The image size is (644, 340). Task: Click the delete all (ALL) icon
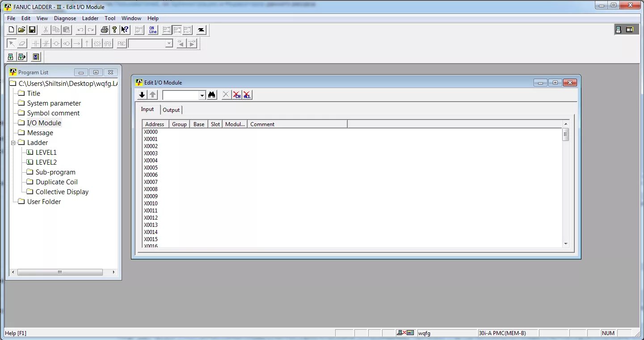tap(247, 95)
